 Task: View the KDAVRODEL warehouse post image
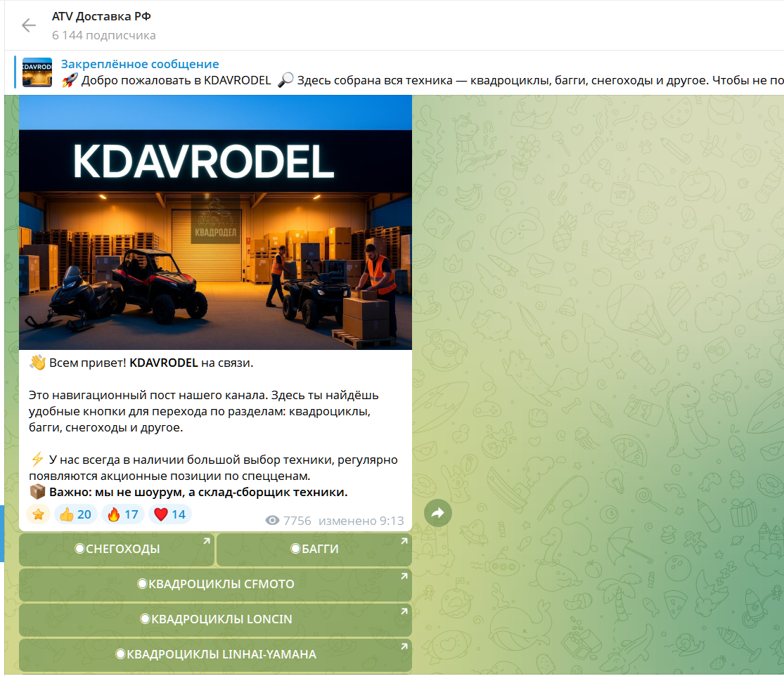(x=215, y=222)
